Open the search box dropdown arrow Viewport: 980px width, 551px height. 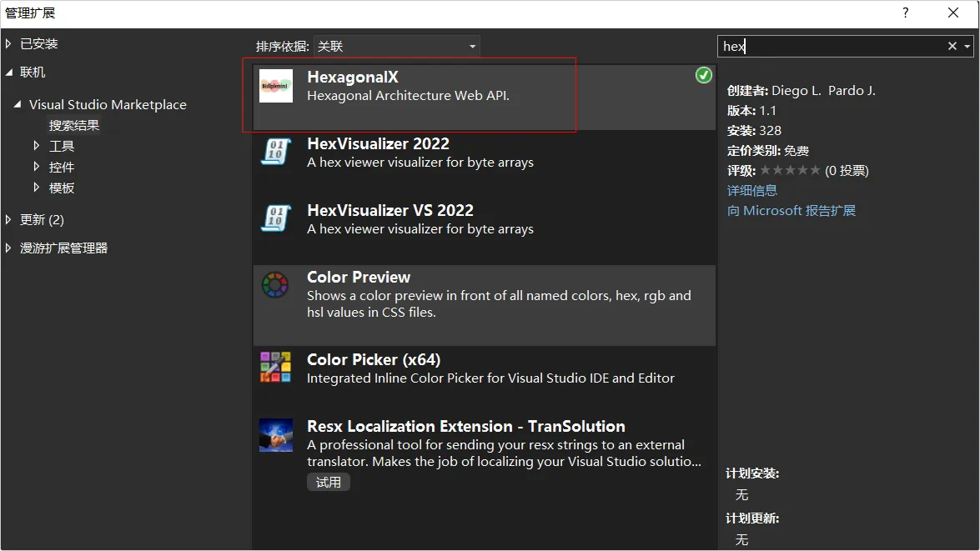coord(967,46)
